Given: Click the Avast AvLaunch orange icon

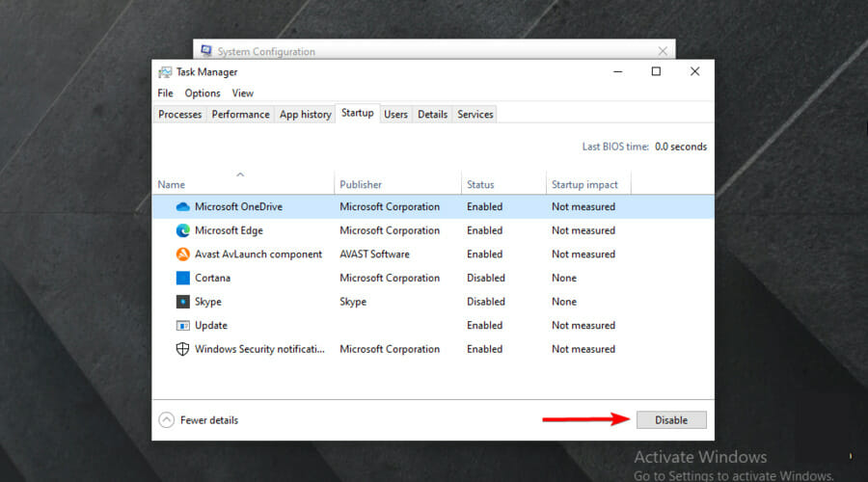Looking at the screenshot, I should click(x=182, y=254).
